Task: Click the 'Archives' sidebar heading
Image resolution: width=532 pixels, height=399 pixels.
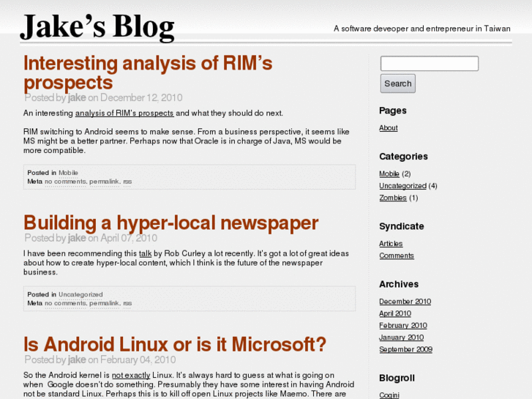Action: click(399, 284)
